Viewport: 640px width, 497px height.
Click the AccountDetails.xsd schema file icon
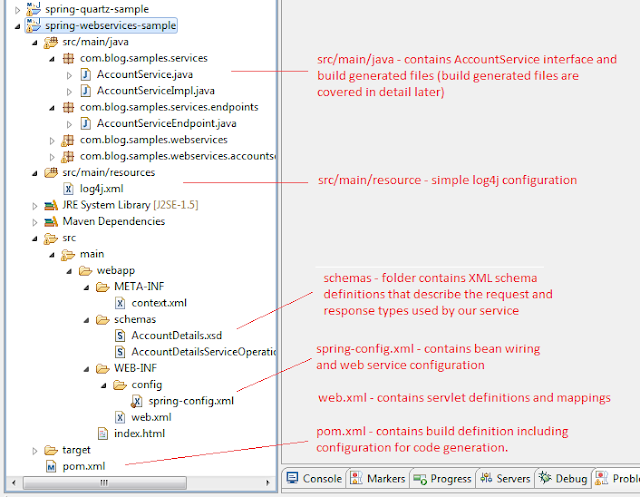click(120, 336)
